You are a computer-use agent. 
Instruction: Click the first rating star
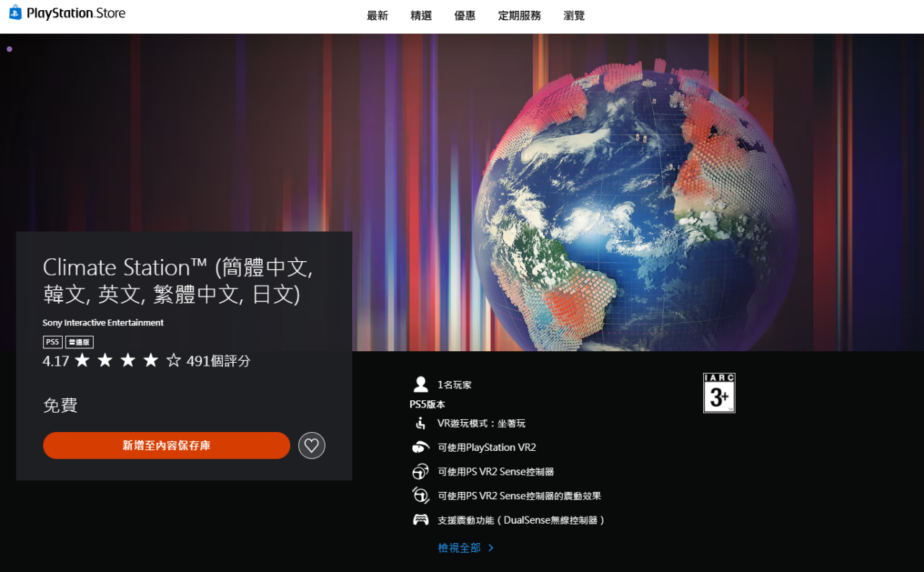coord(82,360)
